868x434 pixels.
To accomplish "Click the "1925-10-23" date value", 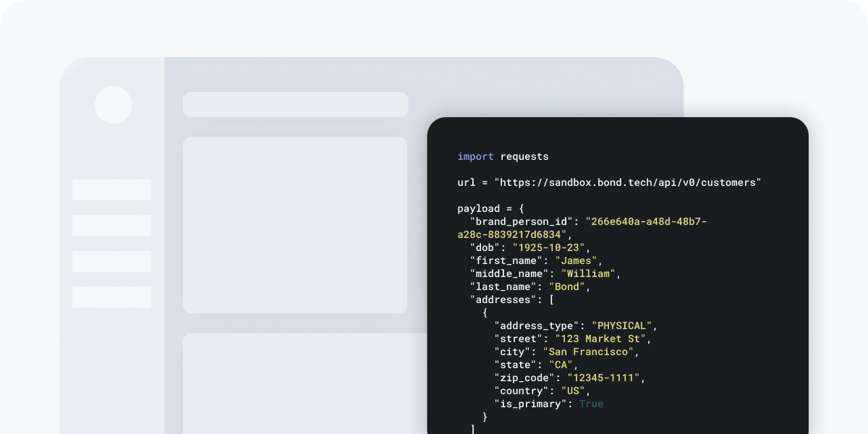I will point(549,247).
